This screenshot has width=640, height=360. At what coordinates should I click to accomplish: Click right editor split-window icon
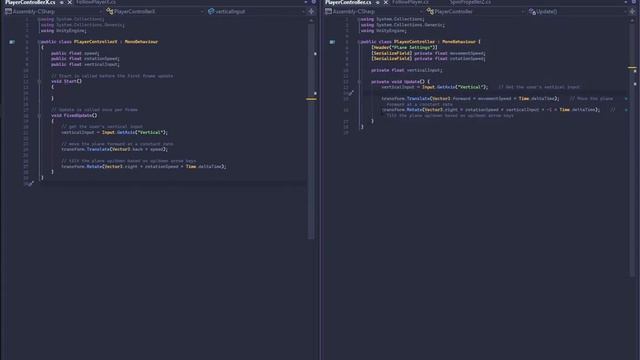632,11
